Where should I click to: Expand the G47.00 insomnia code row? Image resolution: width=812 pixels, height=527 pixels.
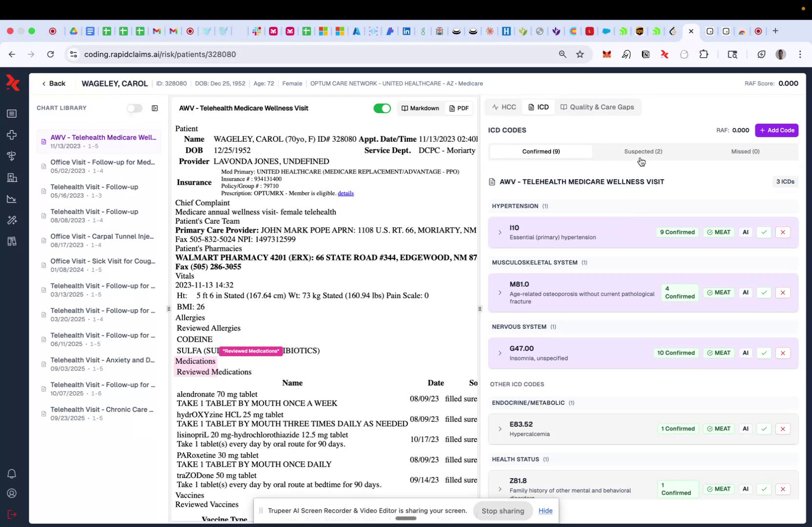499,353
